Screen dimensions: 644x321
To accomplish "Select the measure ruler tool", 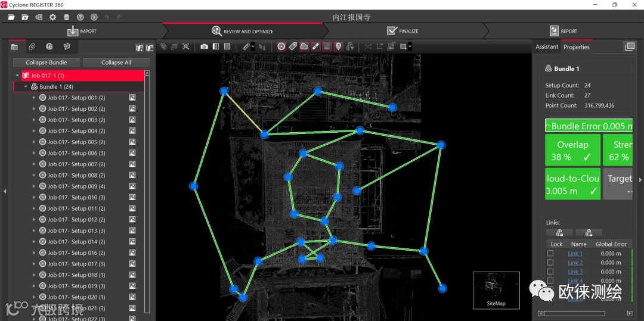I will click(246, 46).
